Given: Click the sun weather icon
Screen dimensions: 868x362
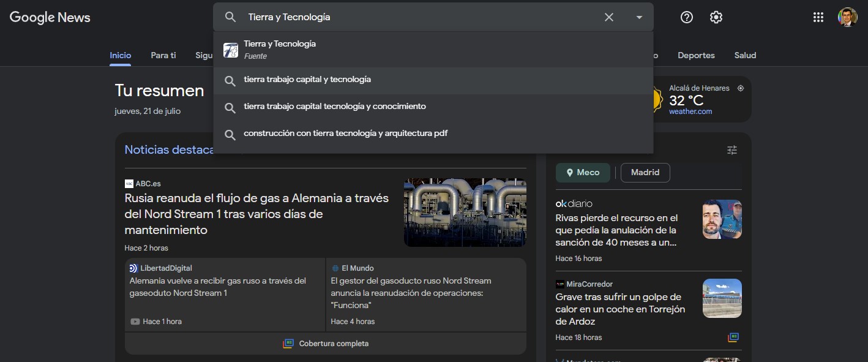Looking at the screenshot, I should (x=657, y=100).
